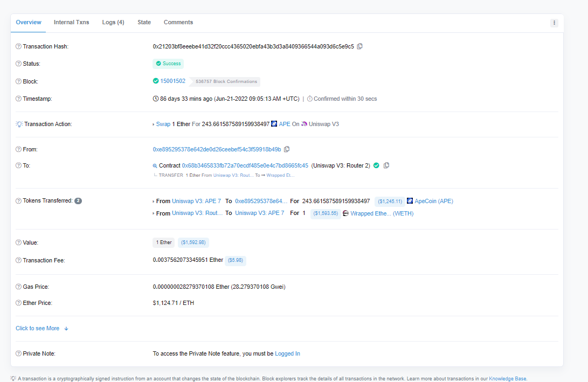The image size is (588, 382).
Task: Open Uniswap V3: Rout... sender link
Action: pos(197,213)
